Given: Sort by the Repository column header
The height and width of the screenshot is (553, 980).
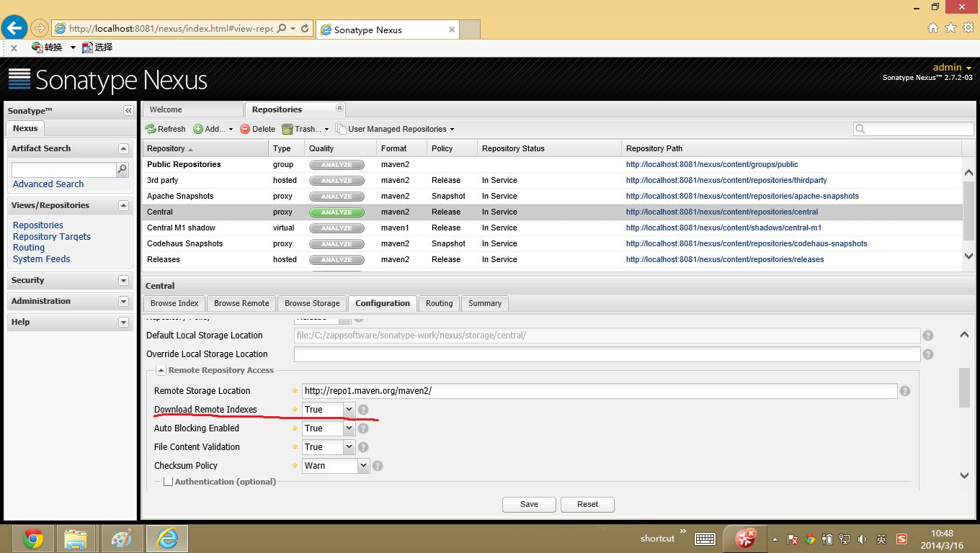Looking at the screenshot, I should pyautogui.click(x=205, y=148).
